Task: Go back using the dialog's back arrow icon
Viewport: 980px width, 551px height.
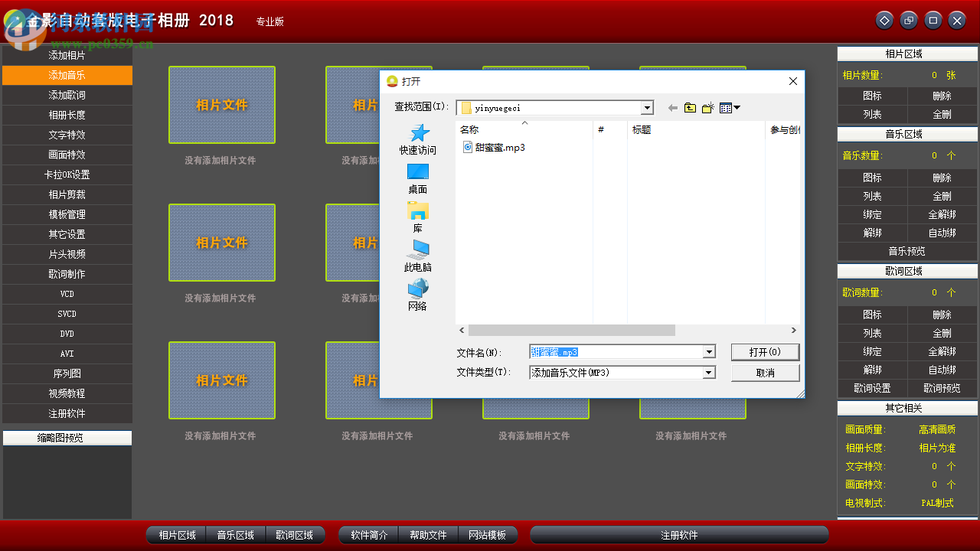Action: coord(673,108)
